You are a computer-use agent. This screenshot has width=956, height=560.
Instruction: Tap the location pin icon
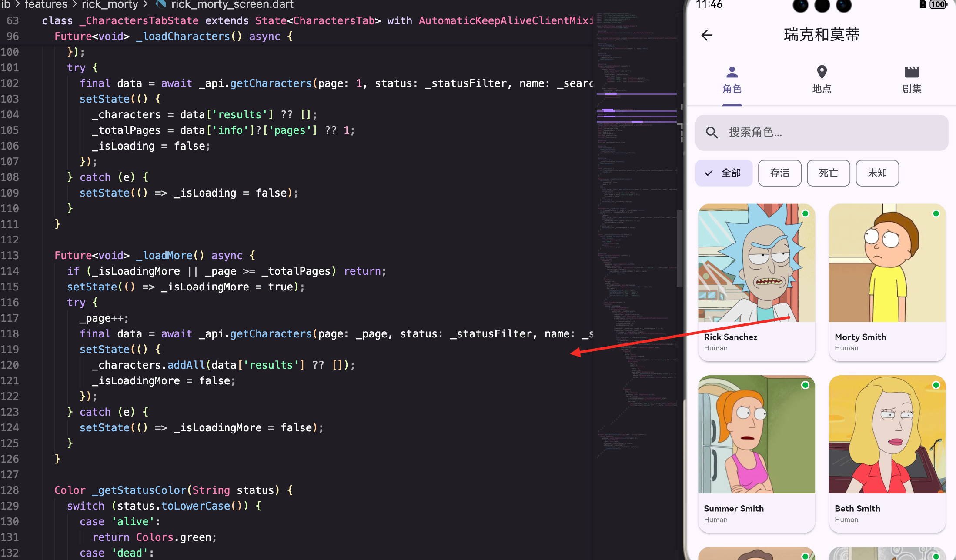point(822,72)
